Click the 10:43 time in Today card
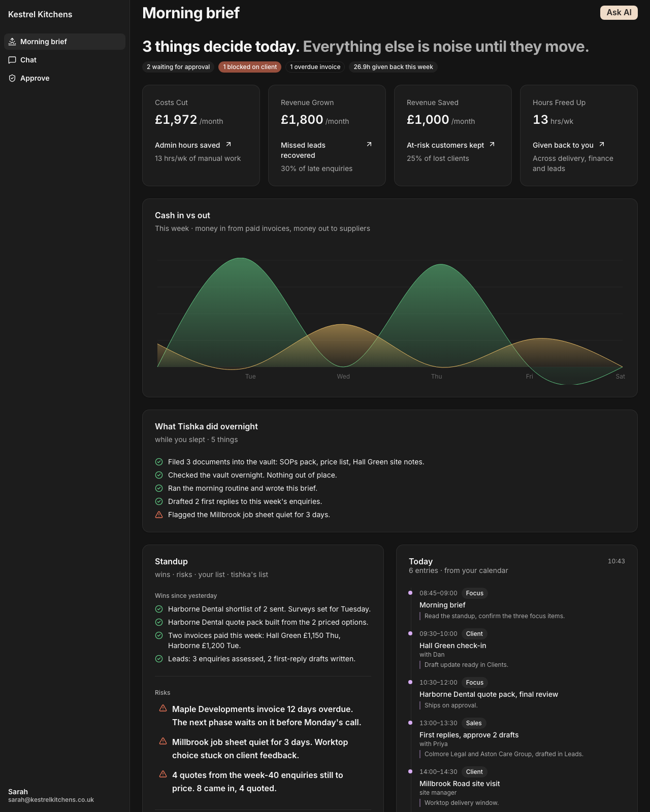The height and width of the screenshot is (812, 650). click(616, 561)
